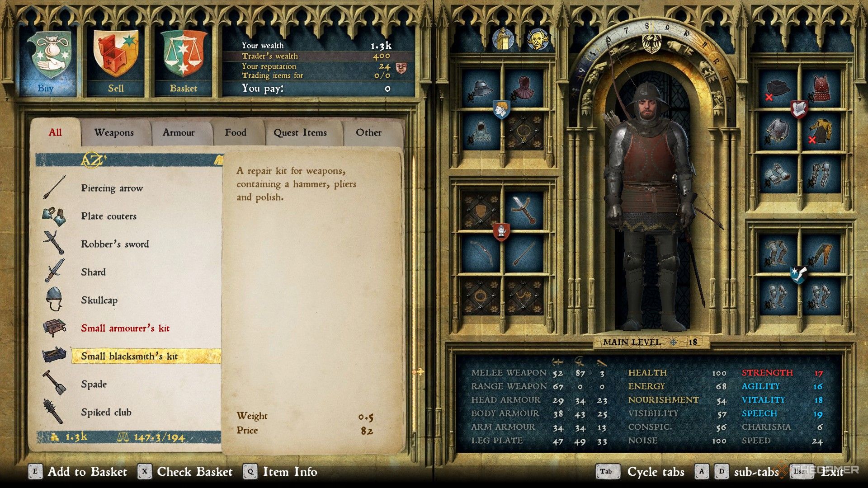Click the Weapons filter tab
The width and height of the screenshot is (868, 488).
pos(114,133)
